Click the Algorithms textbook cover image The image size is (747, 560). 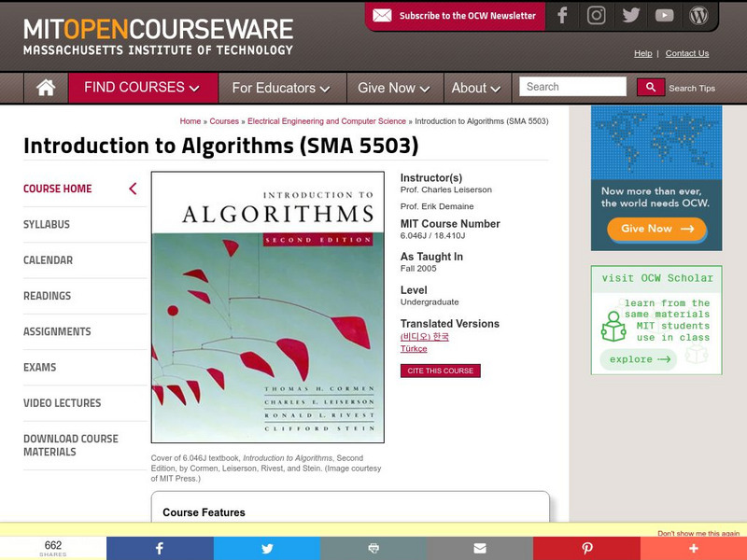pyautogui.click(x=268, y=307)
